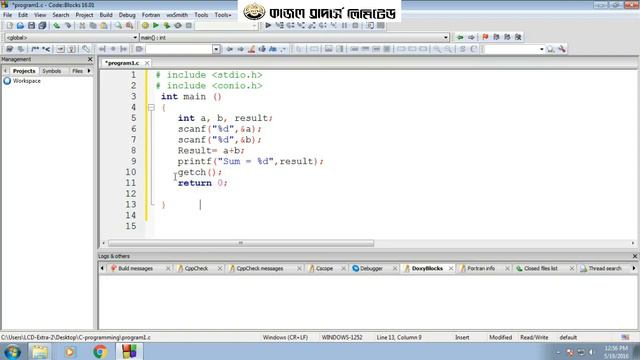The width and height of the screenshot is (640, 360).
Task: Open the wxSmith menu
Action: [x=177, y=15]
